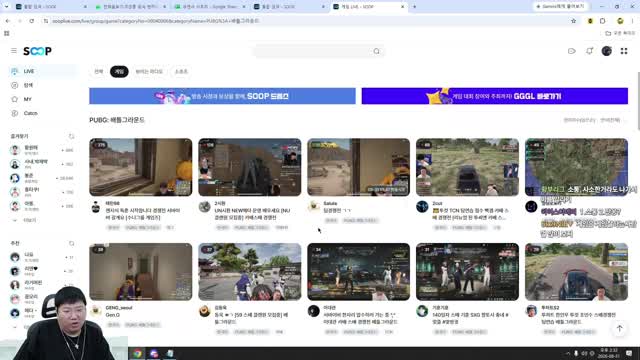Expand the favorites list with the chevron
The width and height of the screenshot is (640, 360).
coord(15,220)
